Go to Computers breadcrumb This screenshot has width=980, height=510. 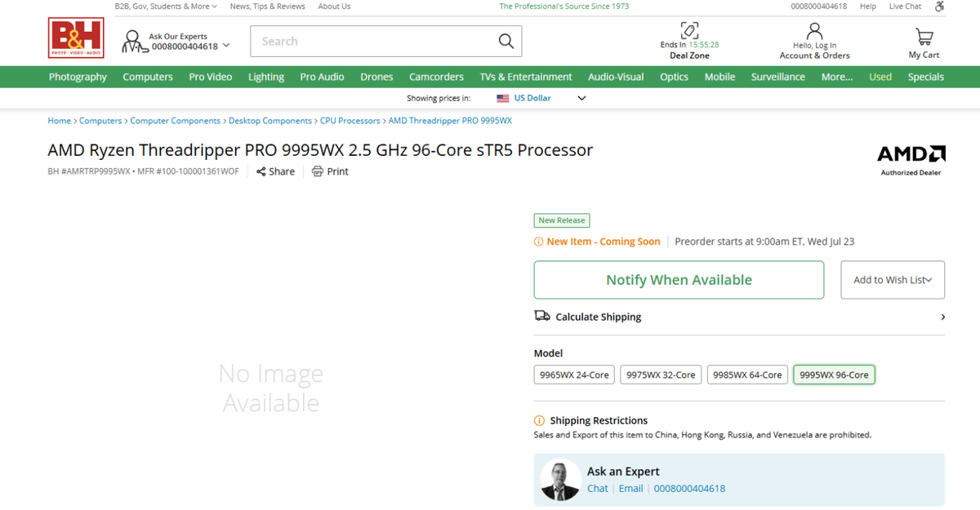point(100,121)
